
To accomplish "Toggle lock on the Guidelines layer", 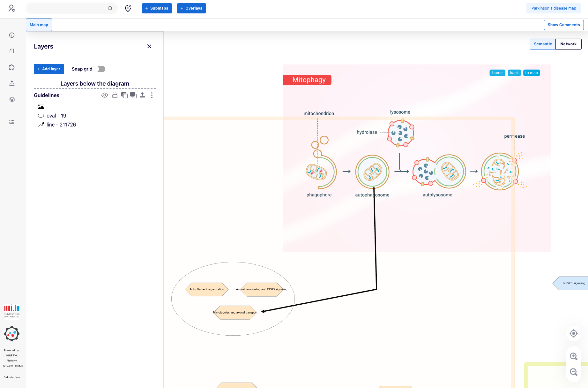I will coord(115,95).
